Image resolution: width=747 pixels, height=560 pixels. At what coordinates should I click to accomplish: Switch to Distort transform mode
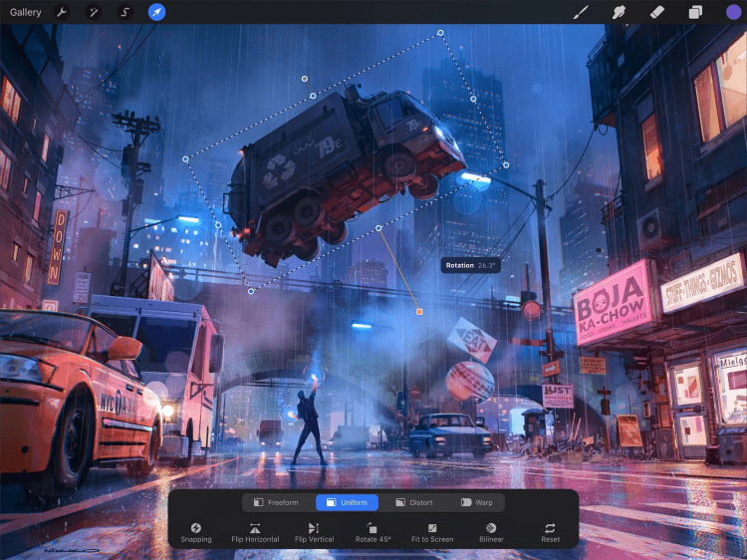pos(414,502)
